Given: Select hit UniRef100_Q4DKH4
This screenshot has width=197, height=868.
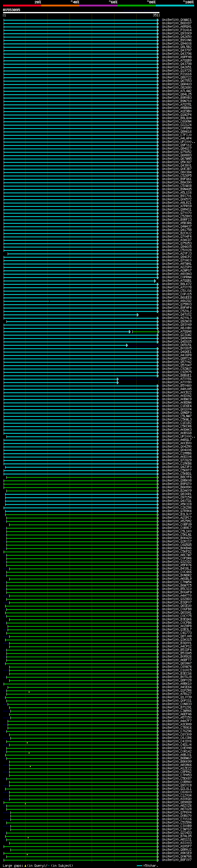Looking at the screenshot, I should [176, 338].
